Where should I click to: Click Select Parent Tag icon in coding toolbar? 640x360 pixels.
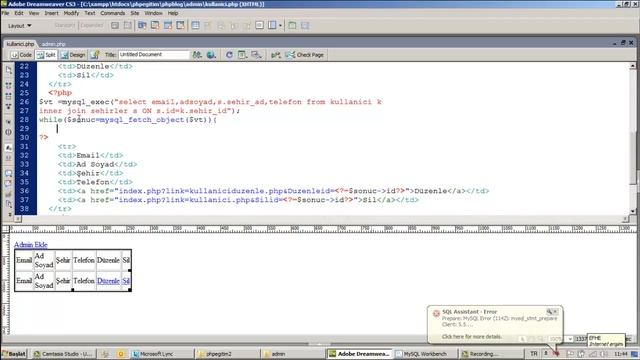point(9,122)
